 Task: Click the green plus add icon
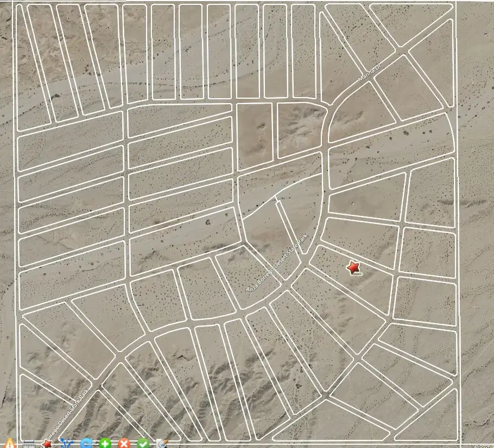point(104,443)
